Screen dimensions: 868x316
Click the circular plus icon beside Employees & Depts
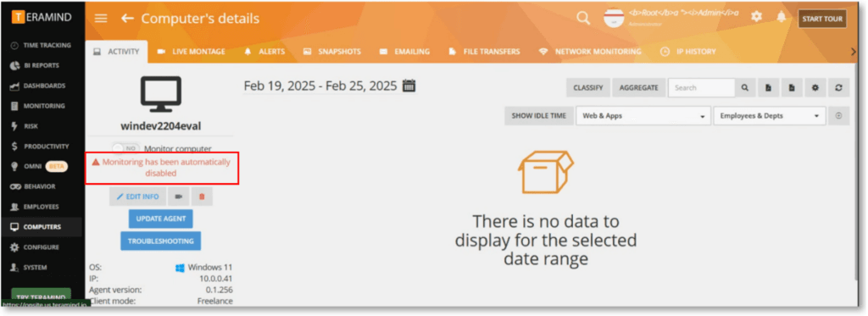pos(838,116)
